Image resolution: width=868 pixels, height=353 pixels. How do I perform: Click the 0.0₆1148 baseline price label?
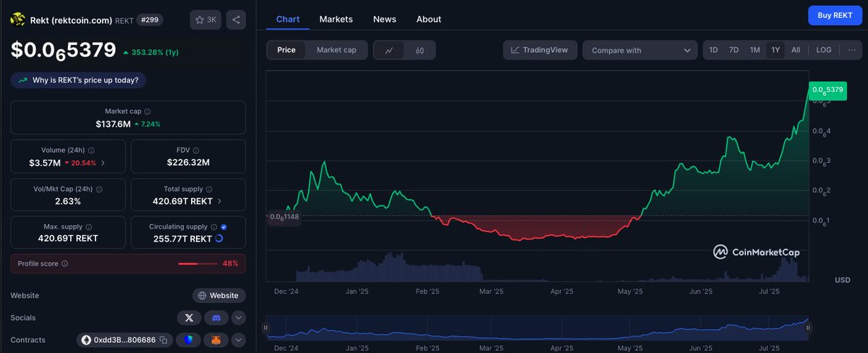(284, 216)
